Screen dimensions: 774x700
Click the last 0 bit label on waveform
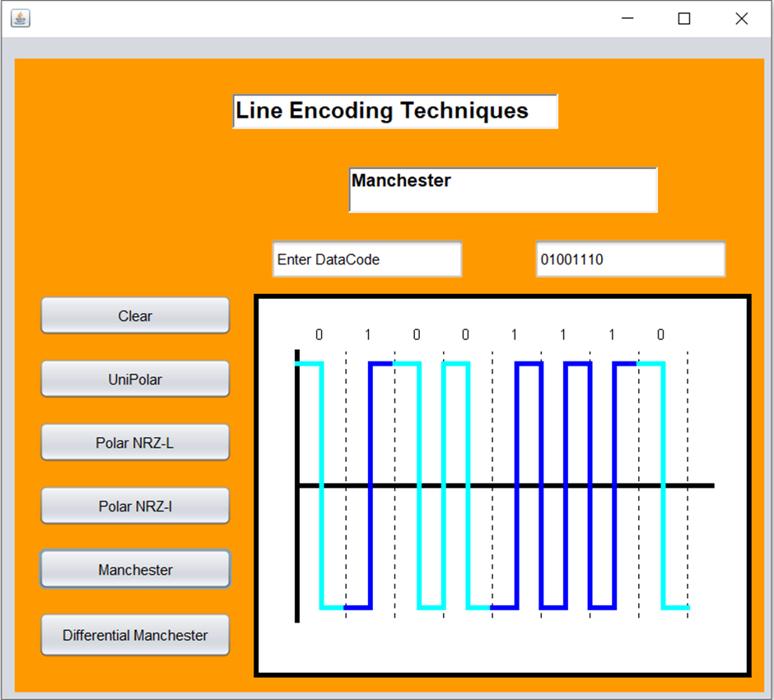pos(660,335)
